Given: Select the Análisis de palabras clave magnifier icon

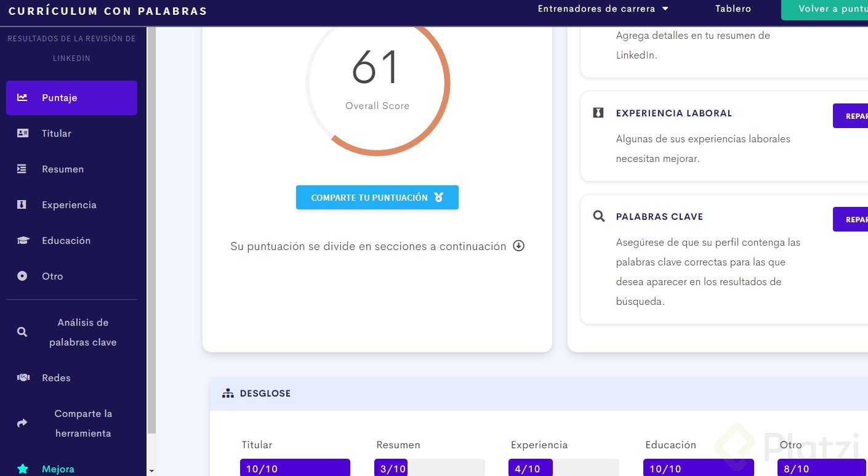Looking at the screenshot, I should click(x=22, y=331).
